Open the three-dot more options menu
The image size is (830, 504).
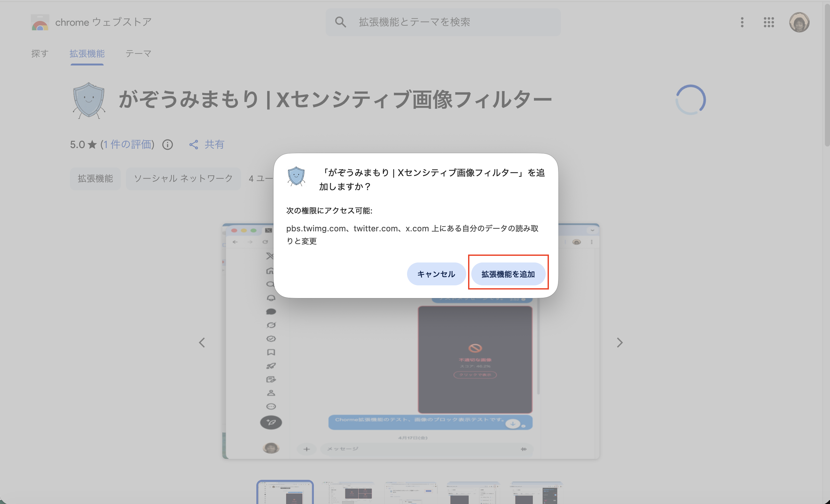point(742,22)
